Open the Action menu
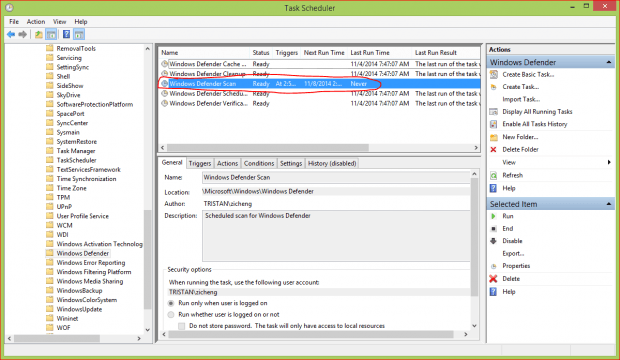Viewport: 620px width, 360px height. point(36,21)
